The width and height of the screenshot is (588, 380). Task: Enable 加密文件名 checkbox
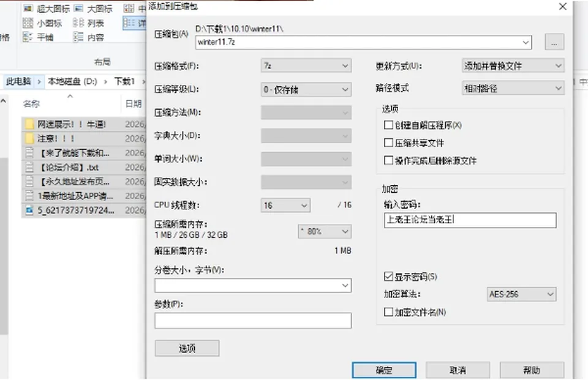pyautogui.click(x=388, y=312)
